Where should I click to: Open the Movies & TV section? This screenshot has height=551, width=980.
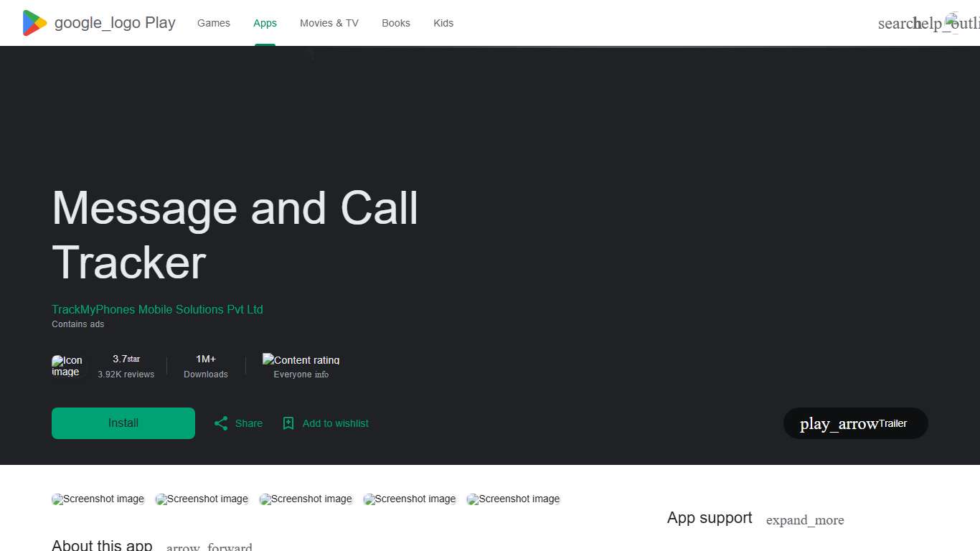[329, 23]
